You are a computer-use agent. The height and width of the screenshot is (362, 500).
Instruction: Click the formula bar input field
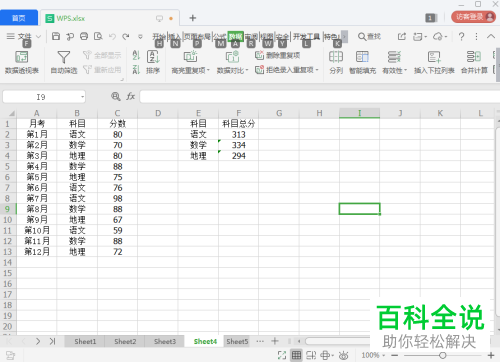point(319,97)
